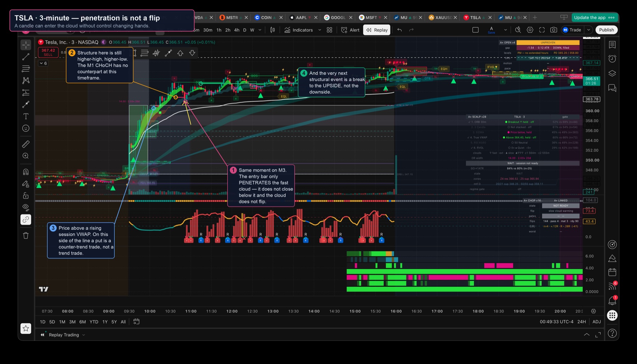Click the Trade button
Image resolution: width=637 pixels, height=364 pixels.
point(572,30)
